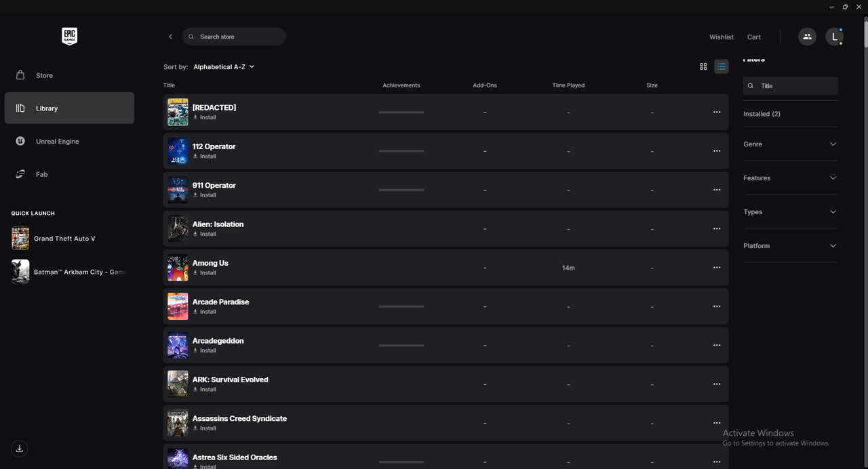
Task: Click the Add-Ons column header
Action: pos(485,85)
